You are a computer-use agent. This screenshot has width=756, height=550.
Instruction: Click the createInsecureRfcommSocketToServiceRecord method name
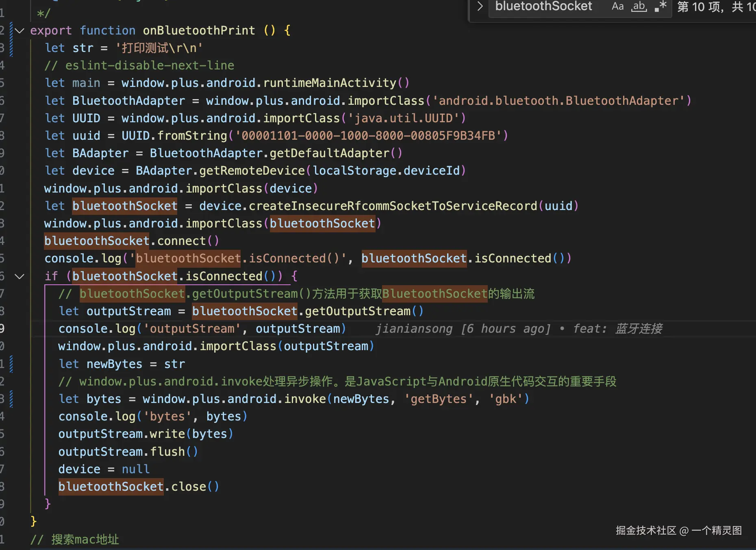pyautogui.click(x=393, y=206)
